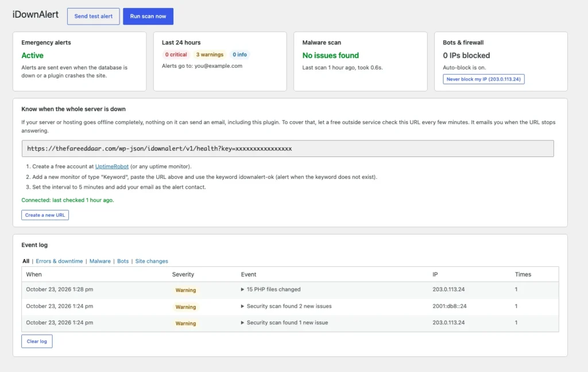Screen dimensions: 588x372
Task: Expand the 15 PHP files changed event
Action: click(x=271, y=289)
